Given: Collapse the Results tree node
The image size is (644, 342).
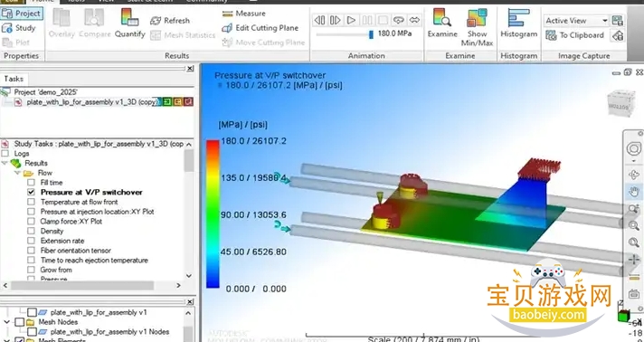Looking at the screenshot, I should [5, 163].
